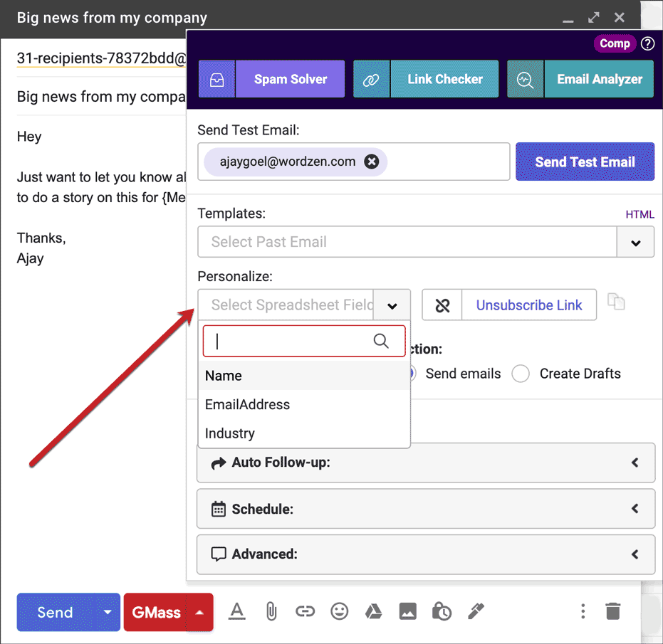The width and height of the screenshot is (663, 644).
Task: Open GMass help via the question mark icon
Action: (x=647, y=43)
